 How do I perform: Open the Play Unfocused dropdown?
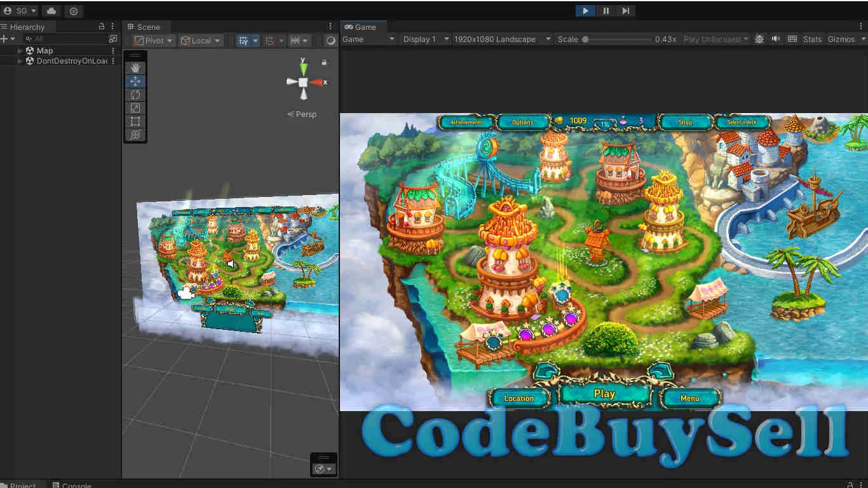pos(716,39)
